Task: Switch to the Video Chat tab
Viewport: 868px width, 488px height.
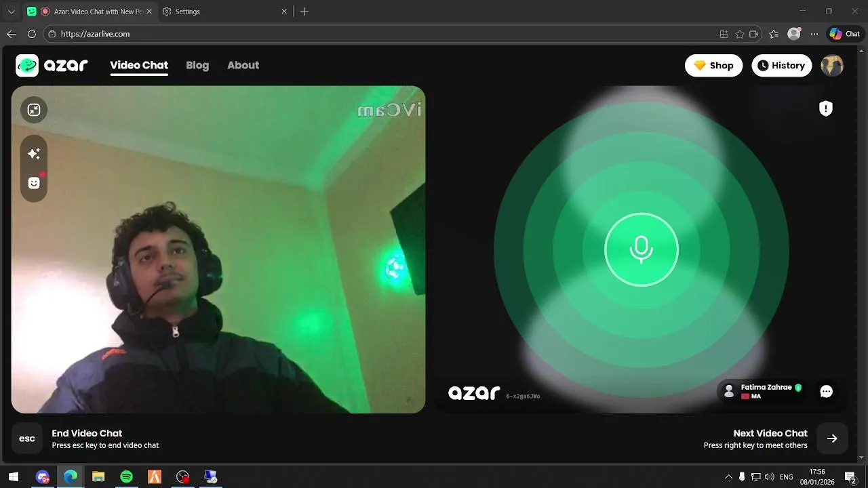Action: [x=139, y=66]
